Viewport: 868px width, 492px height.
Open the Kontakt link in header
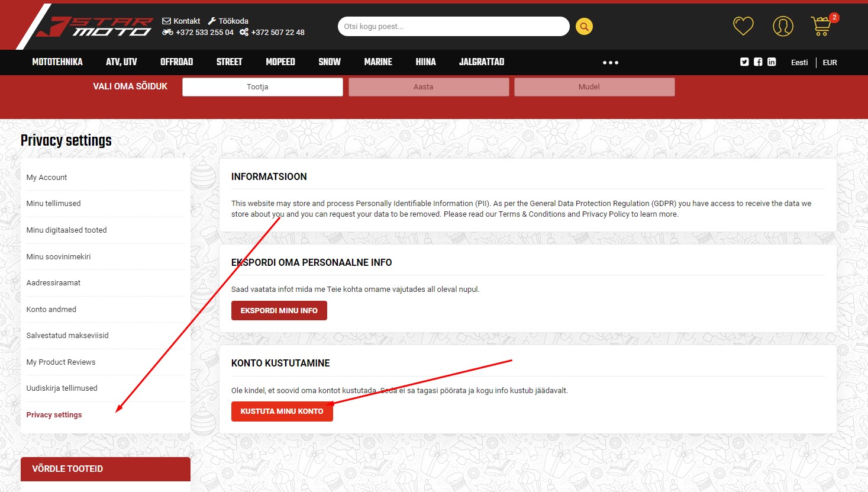(182, 21)
